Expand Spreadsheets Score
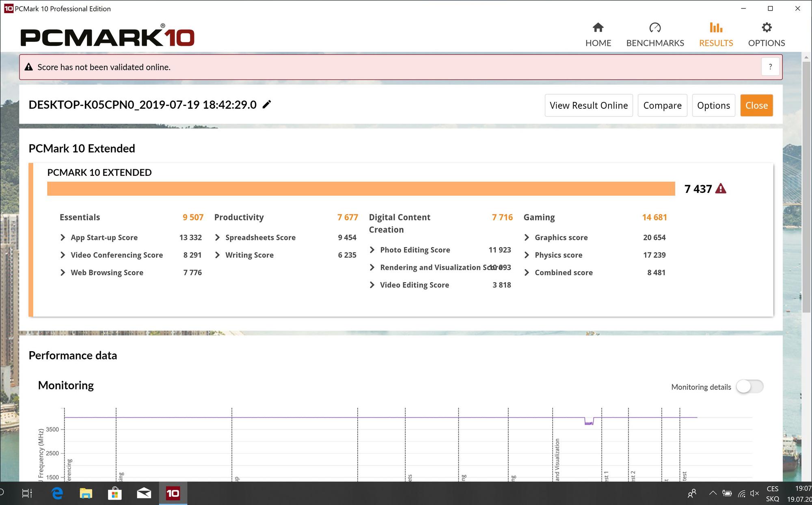Screen dimensions: 812x505 217,237
